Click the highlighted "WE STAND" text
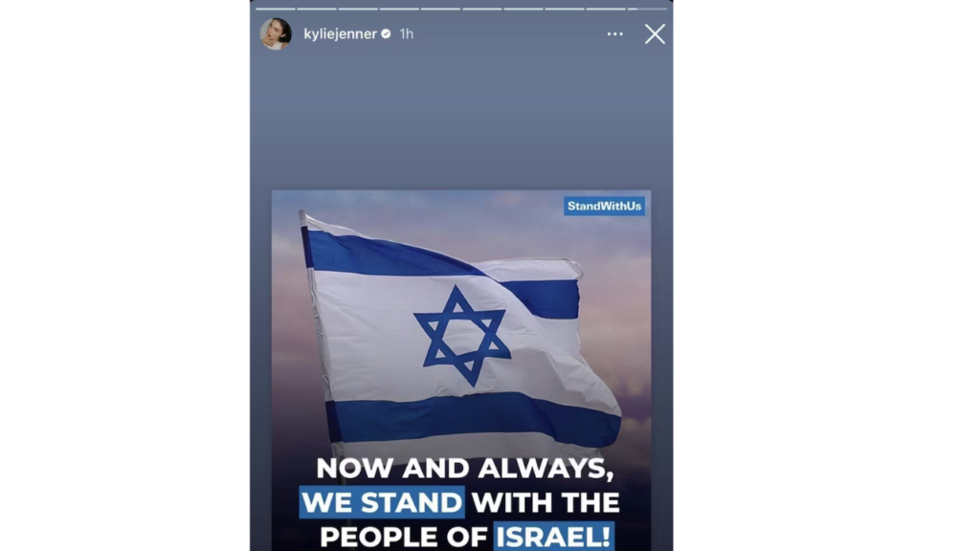Screen dimensions: 980x551 tap(382, 502)
